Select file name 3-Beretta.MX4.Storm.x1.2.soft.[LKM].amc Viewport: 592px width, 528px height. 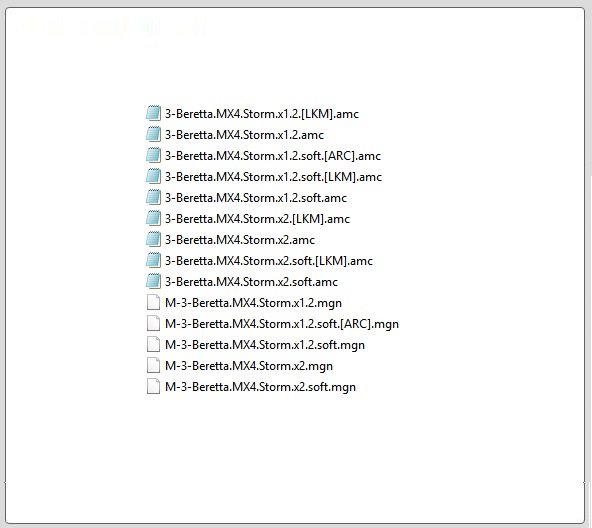(x=273, y=177)
